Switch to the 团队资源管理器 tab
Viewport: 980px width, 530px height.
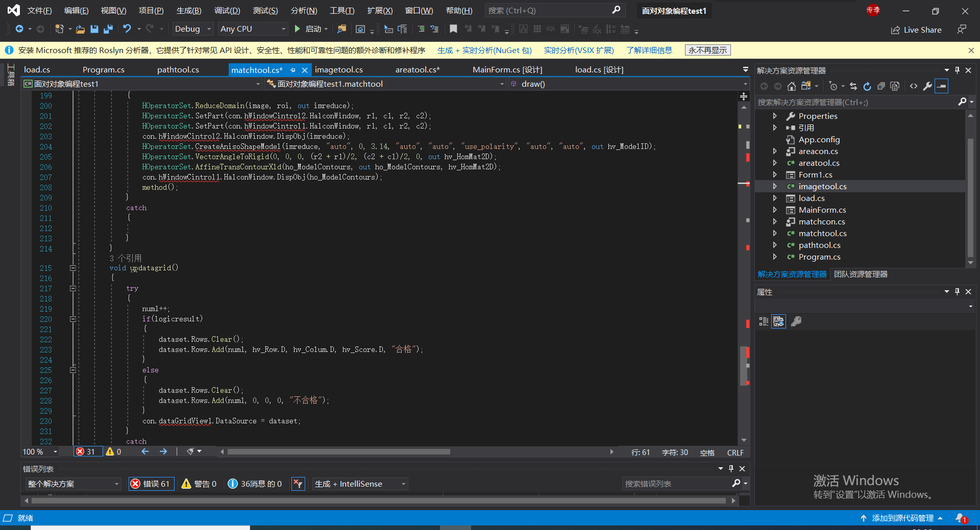pos(861,274)
